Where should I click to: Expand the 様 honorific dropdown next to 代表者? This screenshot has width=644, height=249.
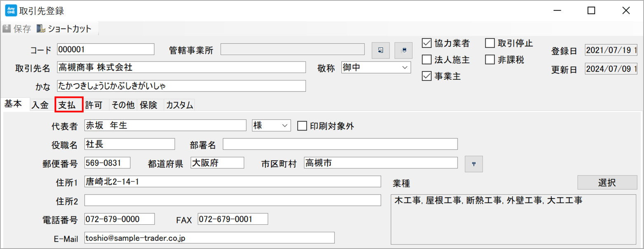coord(271,126)
